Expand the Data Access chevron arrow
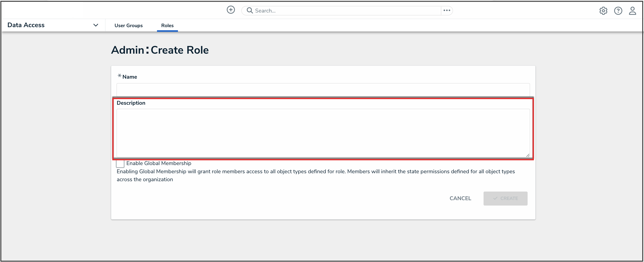644x262 pixels. (x=95, y=25)
